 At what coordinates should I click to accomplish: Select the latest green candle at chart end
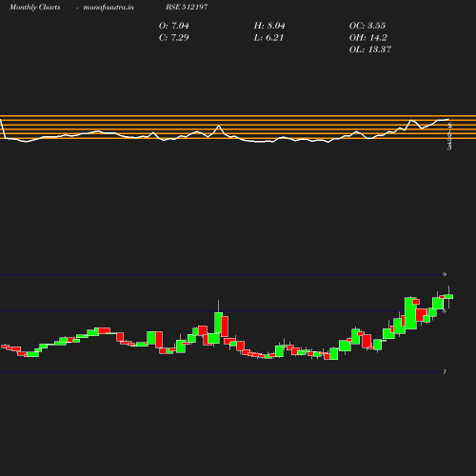pos(448,297)
